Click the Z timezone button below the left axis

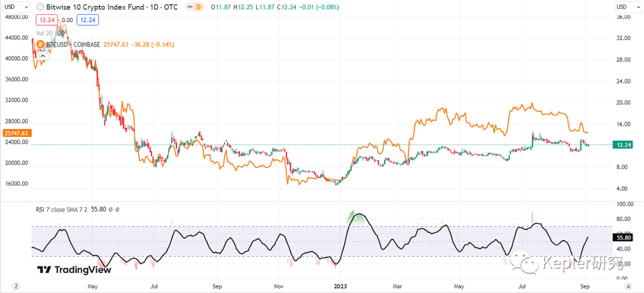pos(16,286)
